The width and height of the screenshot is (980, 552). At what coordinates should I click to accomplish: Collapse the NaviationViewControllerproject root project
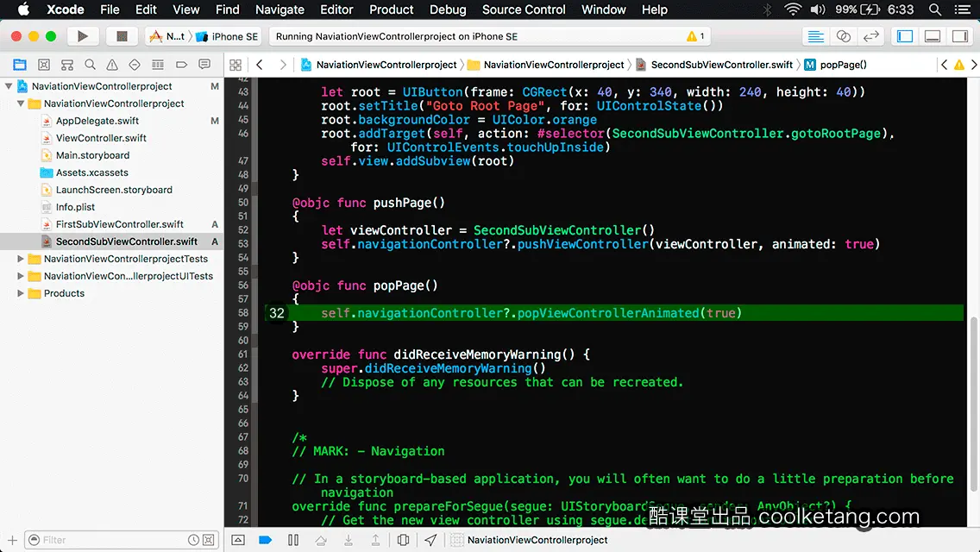pos(9,86)
